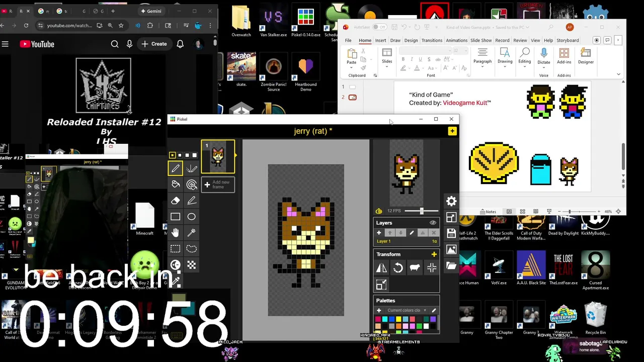Select the Rectangle tool in Piskel

pos(175,217)
